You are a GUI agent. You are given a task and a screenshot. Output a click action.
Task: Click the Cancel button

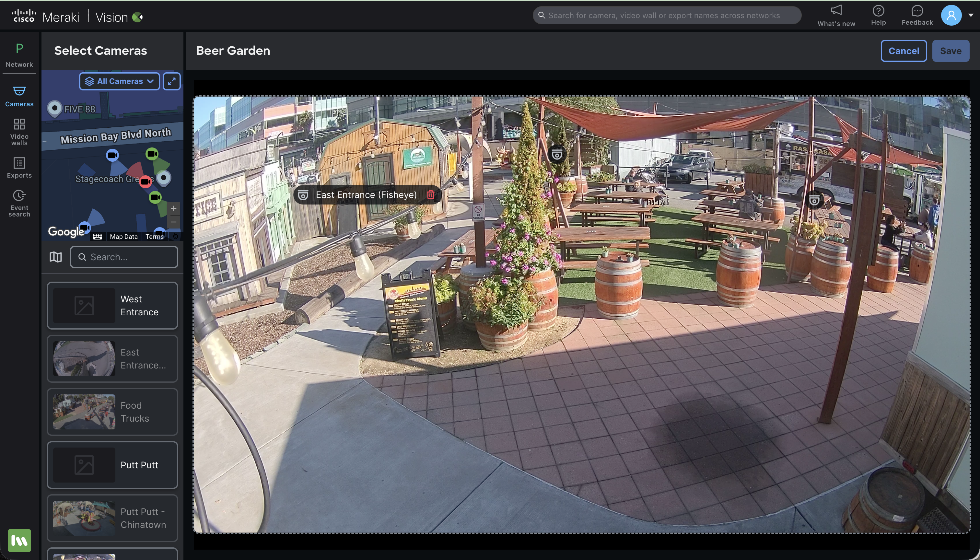[x=904, y=51]
